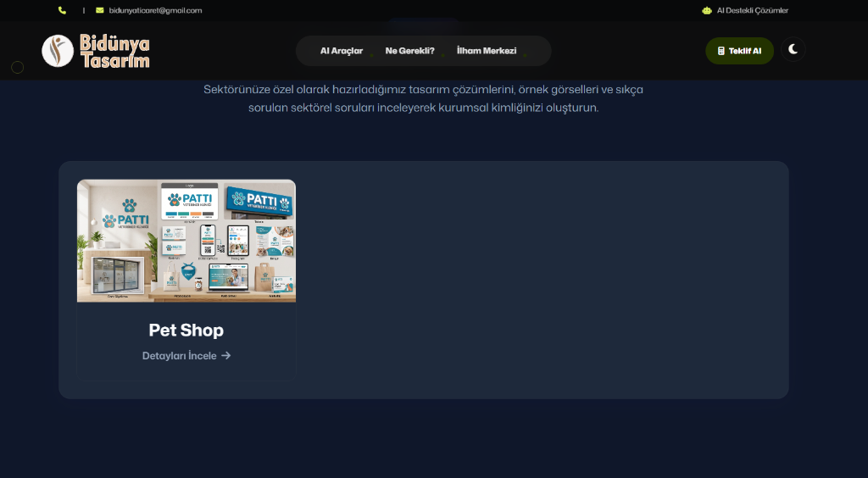Click the AI Destekli Çözümler text
Image resolution: width=868 pixels, height=478 pixels.
tap(753, 10)
